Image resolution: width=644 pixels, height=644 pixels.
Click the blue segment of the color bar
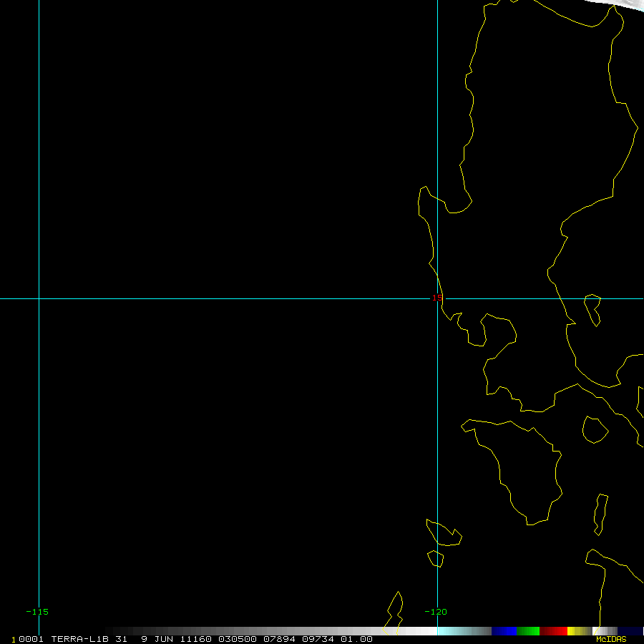[504, 631]
